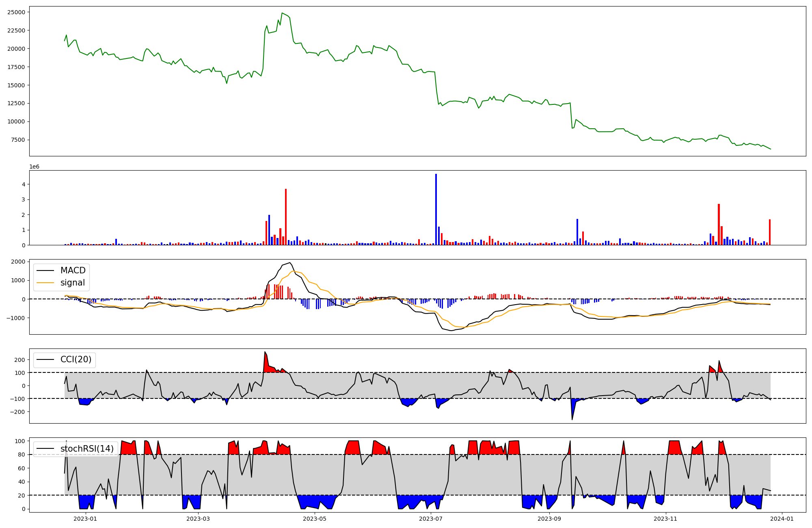Click the MACD line's highest peak
This screenshot has width=812, height=528.
289,263
